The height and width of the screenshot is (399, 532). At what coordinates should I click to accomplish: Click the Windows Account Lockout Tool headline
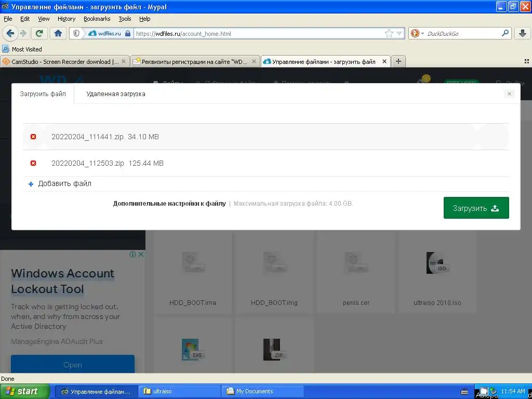(62, 281)
